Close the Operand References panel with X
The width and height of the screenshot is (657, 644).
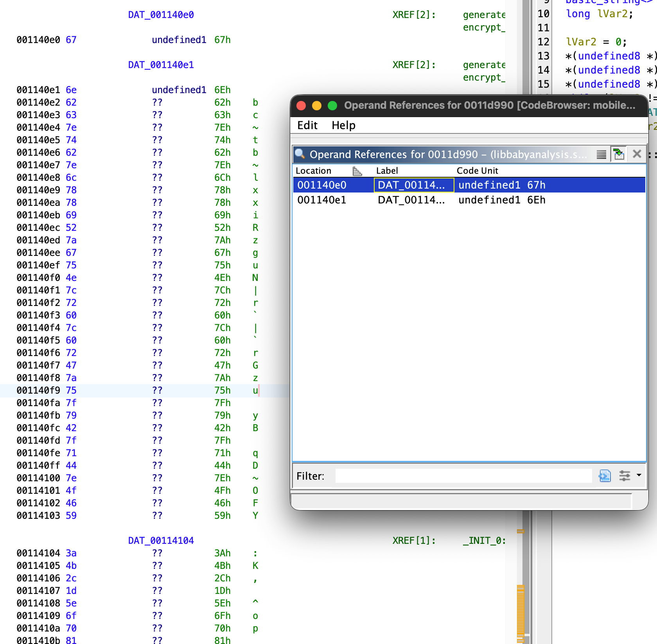637,154
